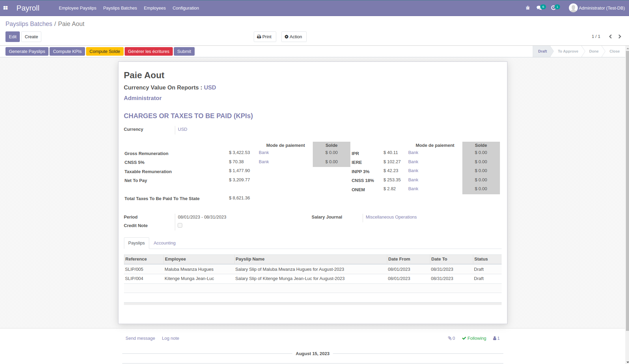This screenshot has width=629, height=364.
Task: Click the Administrator avatar icon
Action: click(573, 8)
